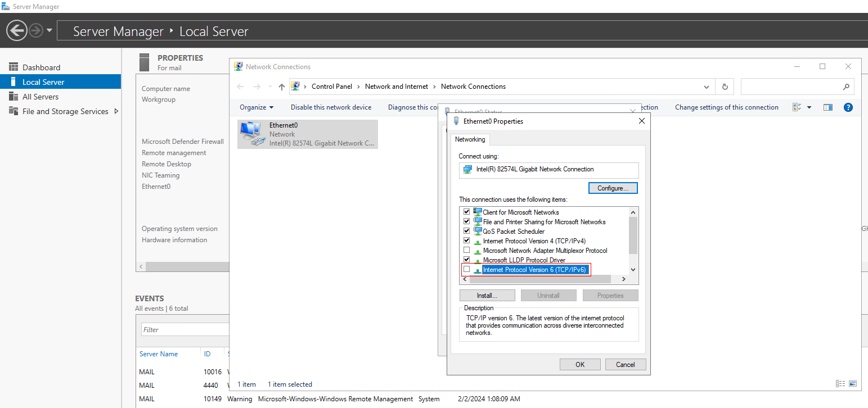Screen dimensions: 868x408
Task: Click the NIC Teaming property label
Action: (x=160, y=175)
